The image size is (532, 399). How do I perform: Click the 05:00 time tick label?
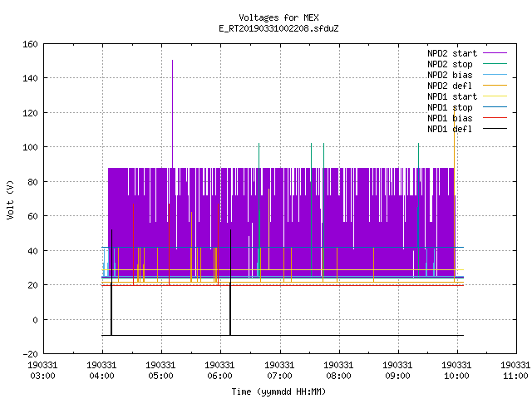tap(160, 376)
